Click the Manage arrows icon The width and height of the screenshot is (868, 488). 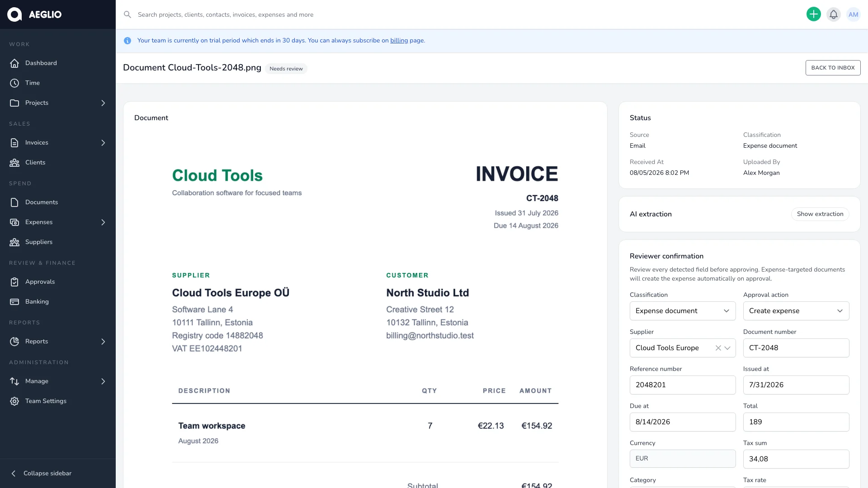[x=14, y=381]
